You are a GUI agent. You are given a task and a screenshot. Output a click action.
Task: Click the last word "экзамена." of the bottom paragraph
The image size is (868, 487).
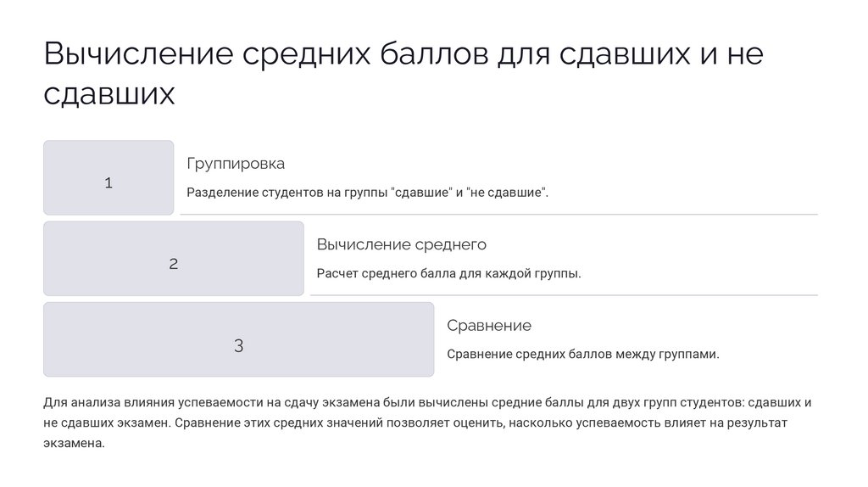point(73,443)
